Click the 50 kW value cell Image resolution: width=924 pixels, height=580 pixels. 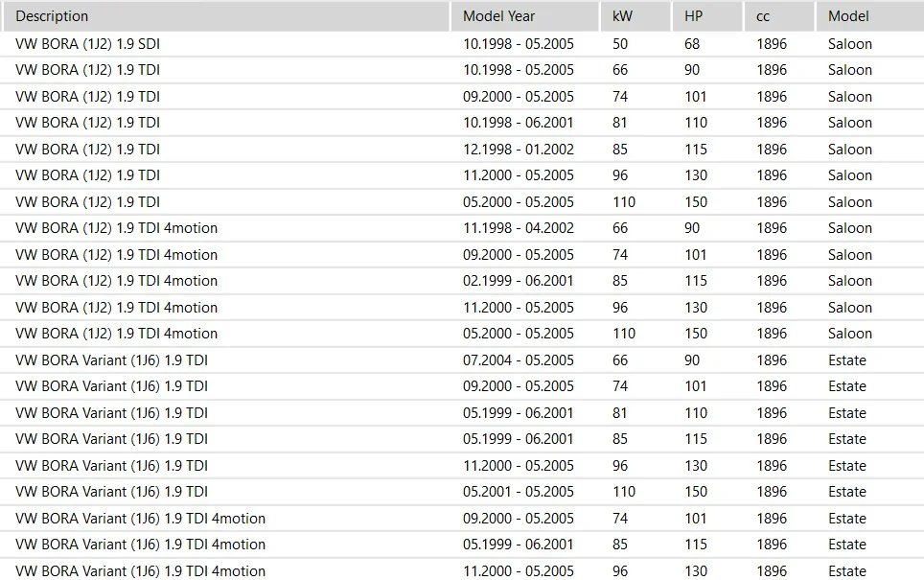620,44
